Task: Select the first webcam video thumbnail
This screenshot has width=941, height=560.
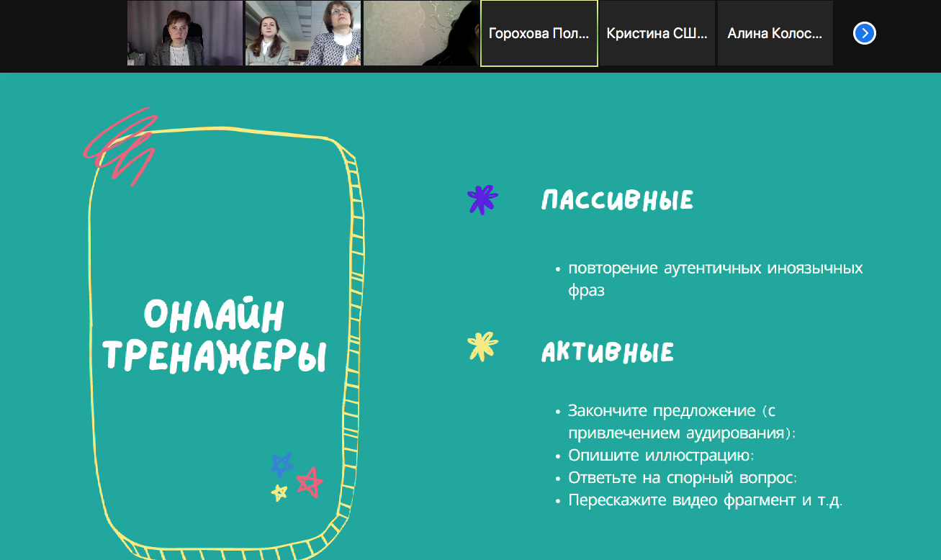Action: (x=185, y=32)
